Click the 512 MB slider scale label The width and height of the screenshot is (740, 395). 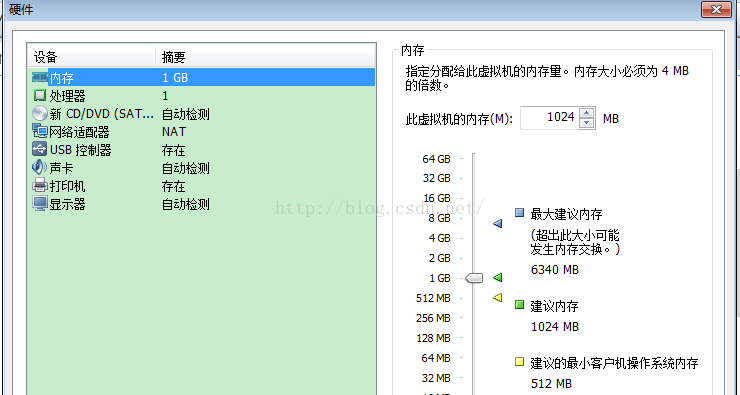point(433,298)
